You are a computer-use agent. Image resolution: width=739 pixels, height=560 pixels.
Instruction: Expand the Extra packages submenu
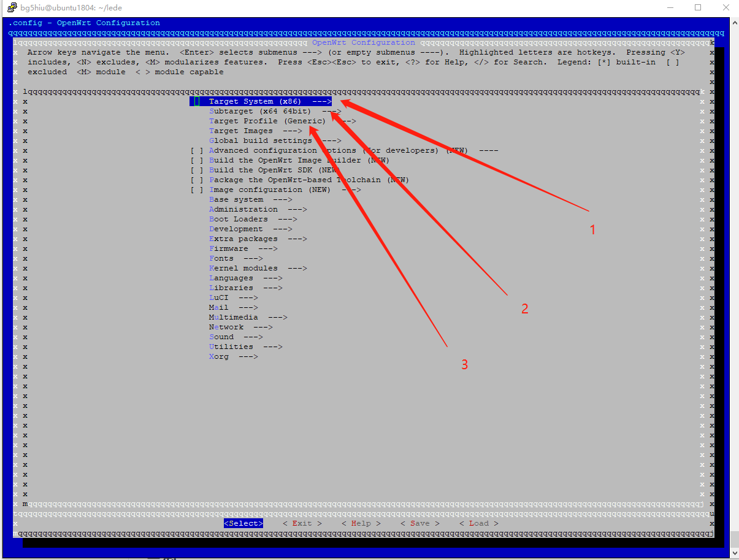tap(258, 239)
